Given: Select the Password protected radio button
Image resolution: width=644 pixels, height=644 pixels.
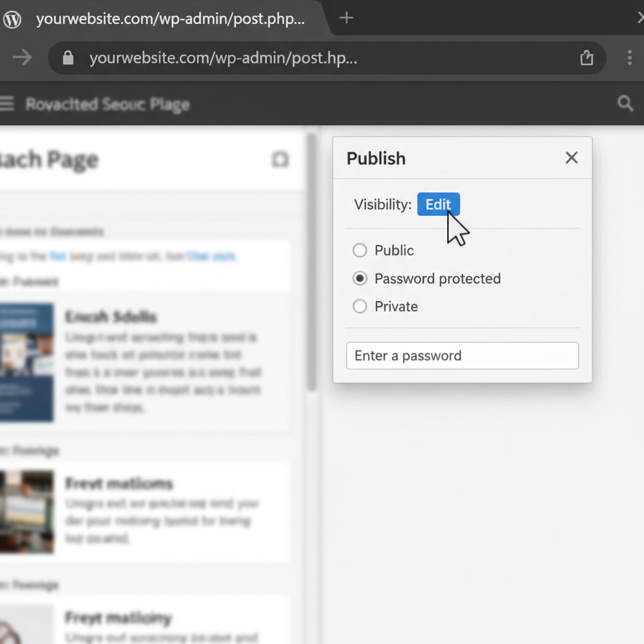Looking at the screenshot, I should [360, 279].
